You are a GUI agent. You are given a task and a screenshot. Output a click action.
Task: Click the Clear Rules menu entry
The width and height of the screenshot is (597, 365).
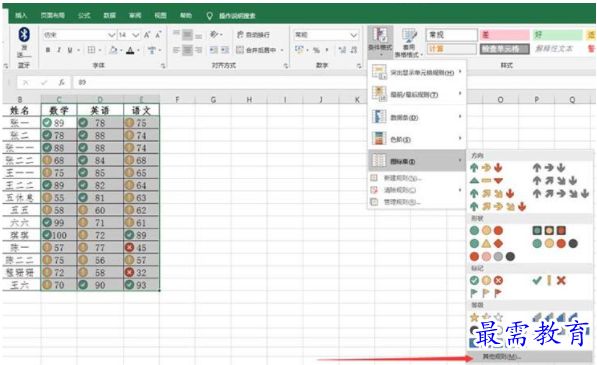417,190
